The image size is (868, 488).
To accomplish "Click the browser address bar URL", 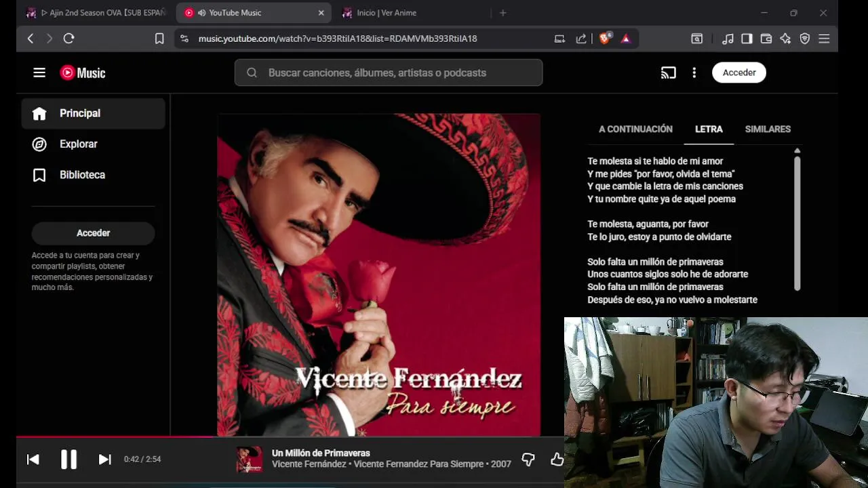I will coord(338,39).
